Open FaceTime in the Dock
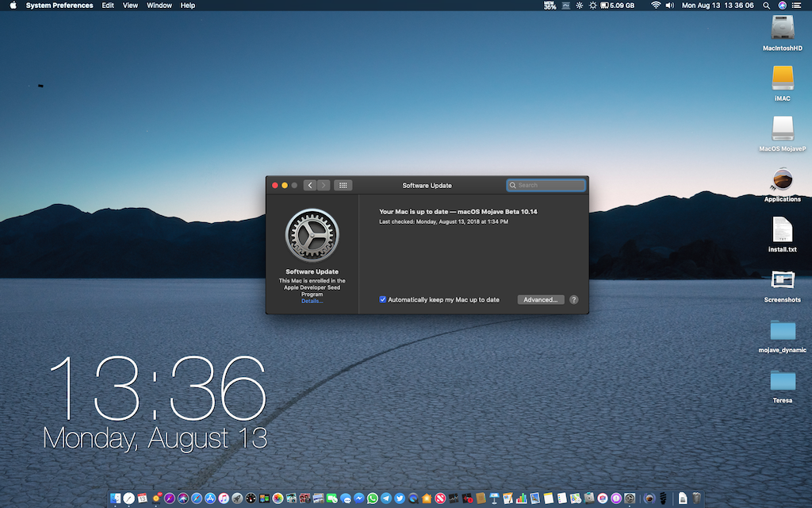Image resolution: width=812 pixels, height=508 pixels. pos(332,498)
